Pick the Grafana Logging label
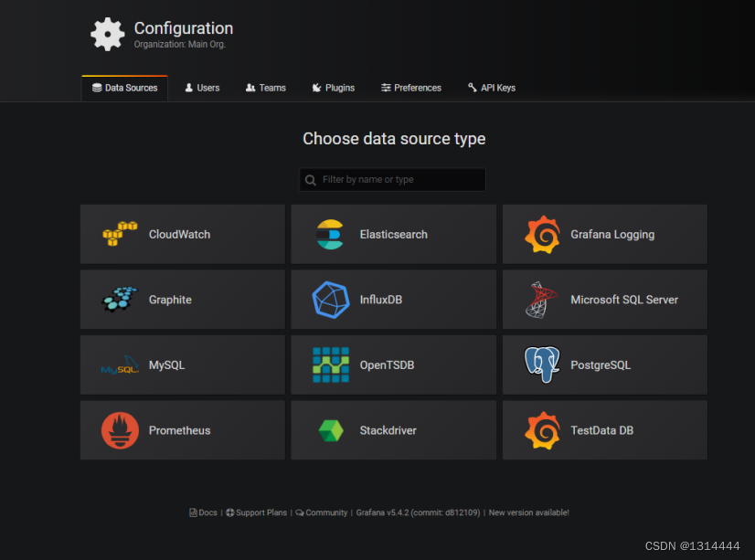 [x=612, y=235]
